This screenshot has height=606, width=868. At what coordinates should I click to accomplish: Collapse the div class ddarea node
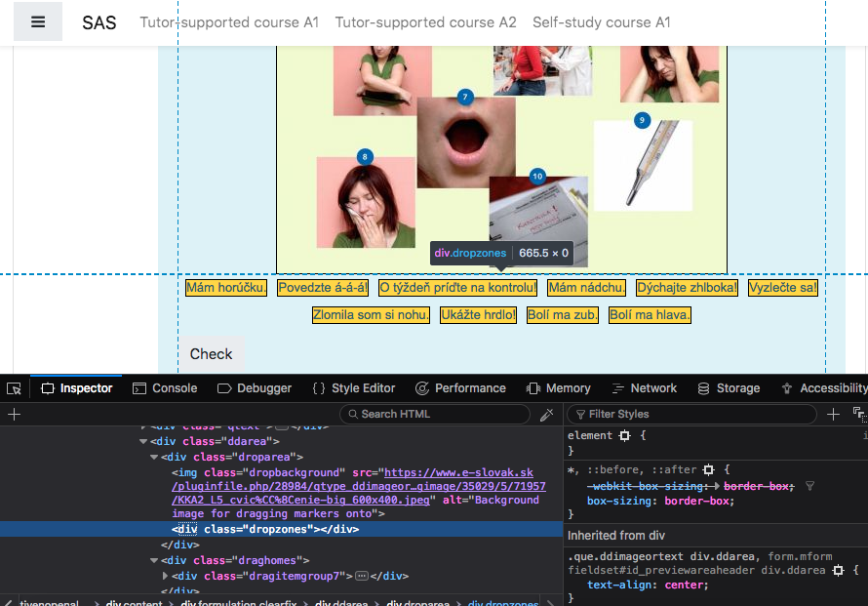click(x=143, y=441)
